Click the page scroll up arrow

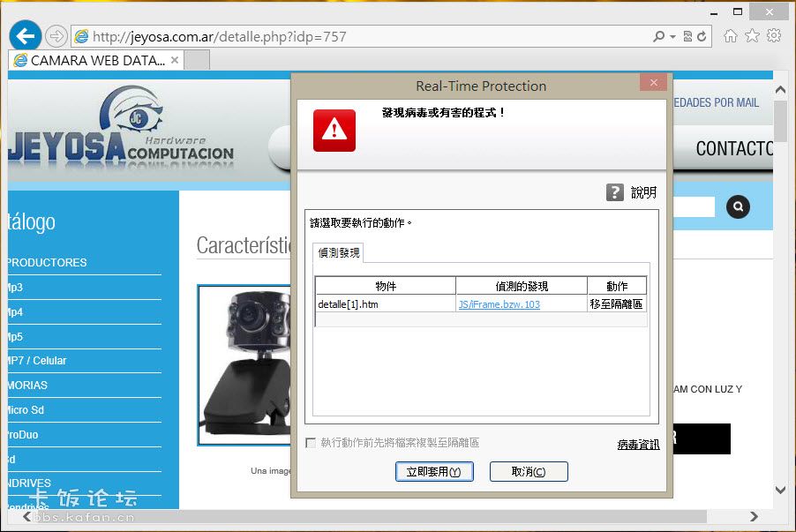coord(780,90)
